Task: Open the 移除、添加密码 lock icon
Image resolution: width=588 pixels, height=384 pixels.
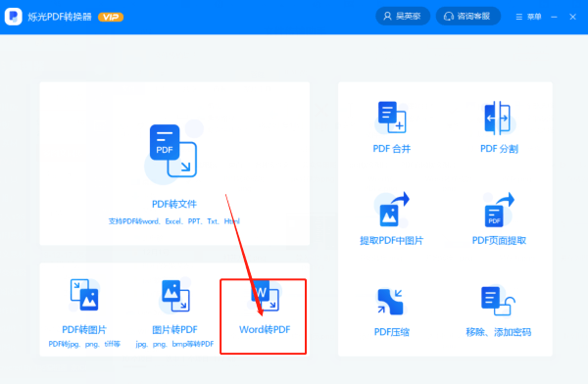Action: click(x=498, y=301)
